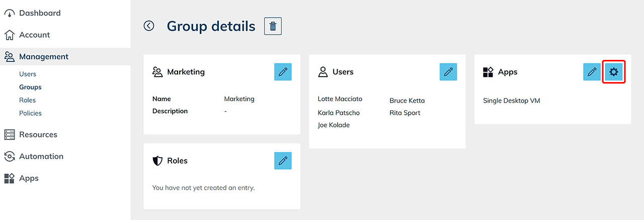Delete the group with the trash icon
The image size is (644, 220).
273,26
